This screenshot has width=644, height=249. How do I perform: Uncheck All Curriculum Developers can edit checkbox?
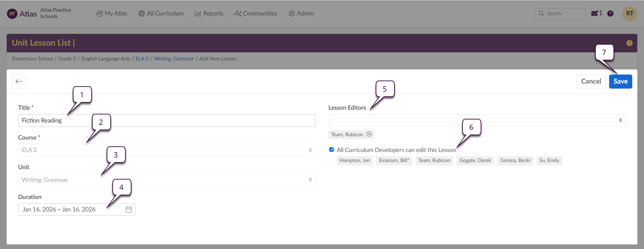point(331,150)
